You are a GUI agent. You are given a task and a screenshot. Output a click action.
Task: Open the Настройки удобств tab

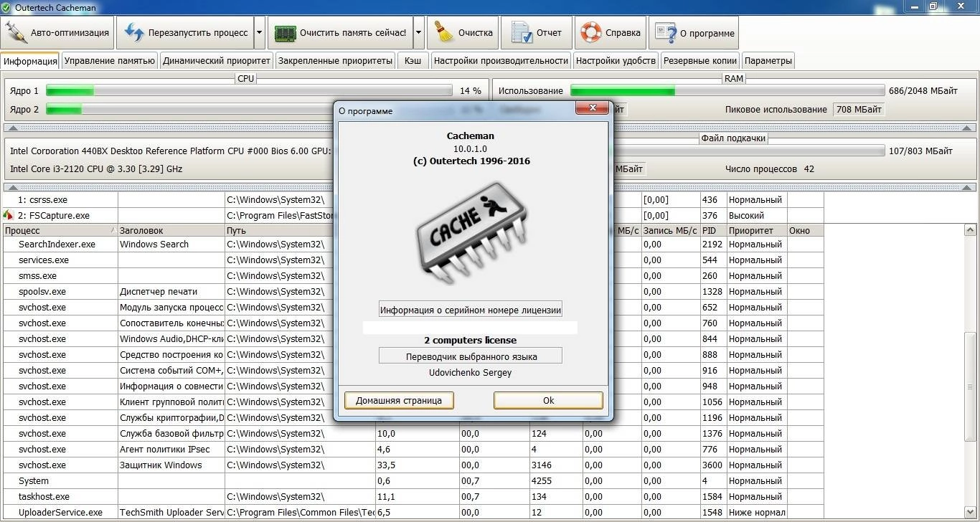click(616, 61)
